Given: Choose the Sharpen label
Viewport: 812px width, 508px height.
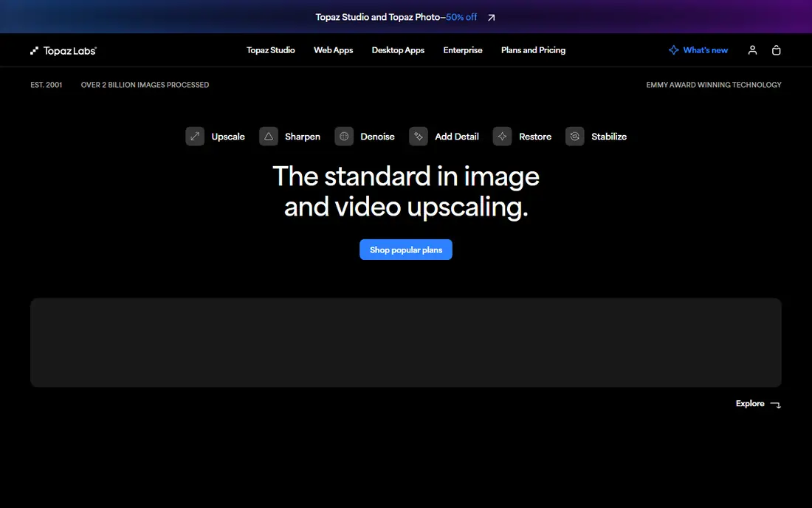Looking at the screenshot, I should (303, 137).
